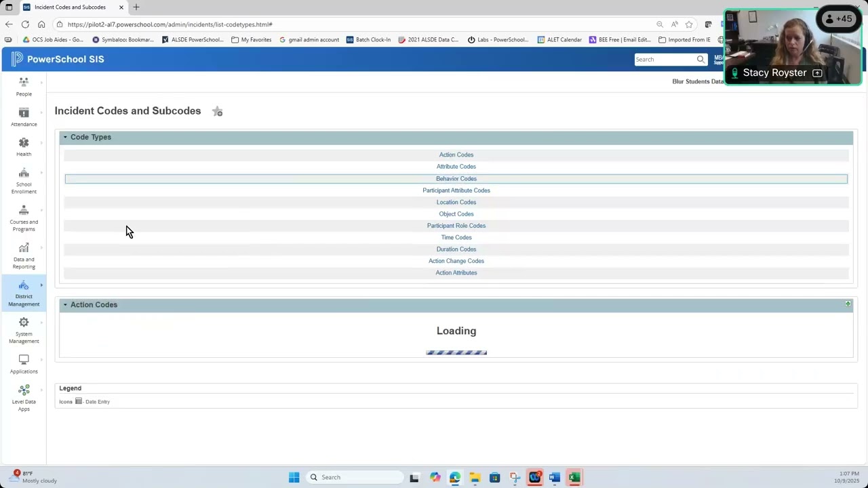868x488 pixels.
Task: Open the browser home button
Action: point(41,24)
